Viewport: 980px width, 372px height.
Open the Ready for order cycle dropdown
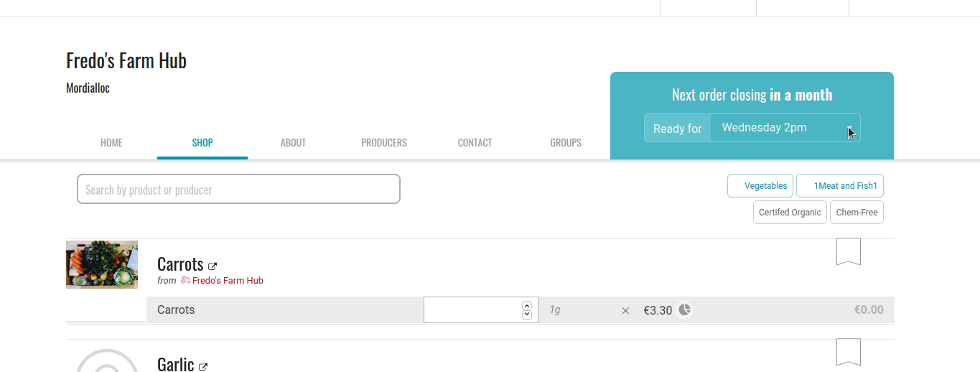coord(785,128)
